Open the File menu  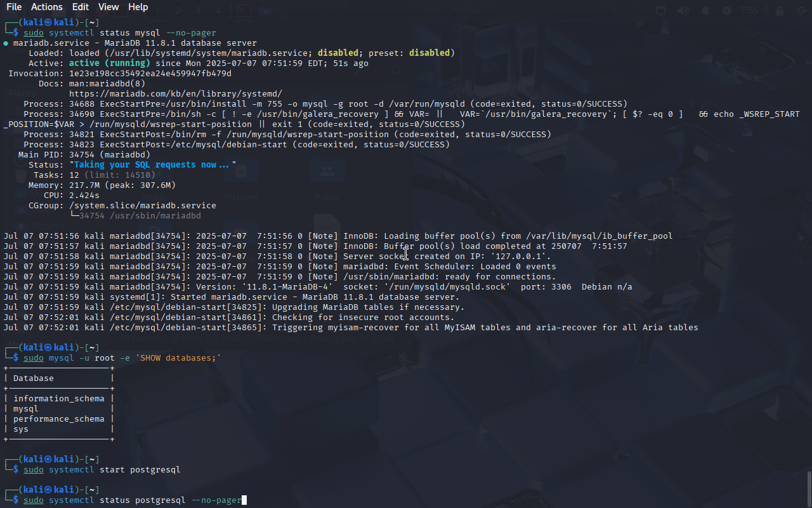click(x=14, y=7)
